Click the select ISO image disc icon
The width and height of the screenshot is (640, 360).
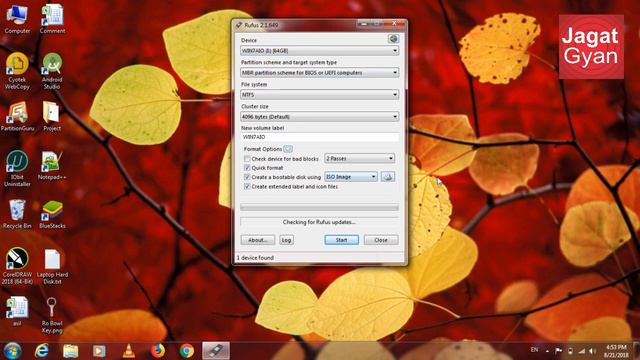[x=388, y=177]
